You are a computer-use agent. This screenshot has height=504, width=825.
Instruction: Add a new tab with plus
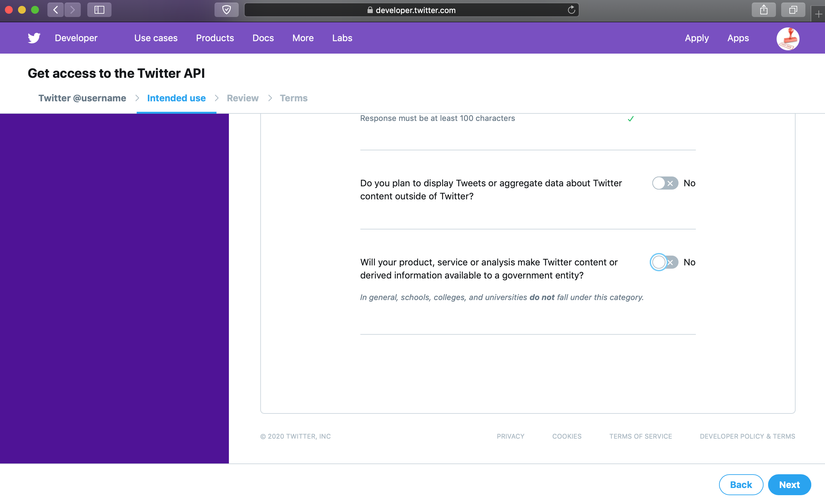[818, 14]
